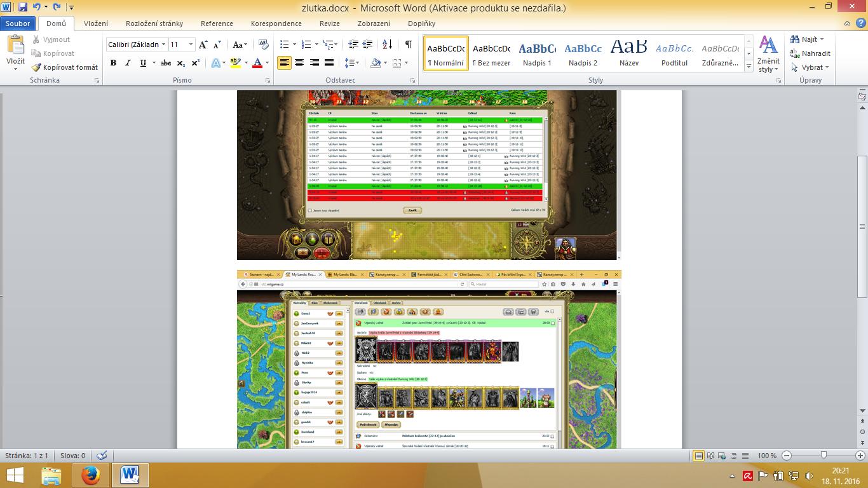Click the strikethrough icon
This screenshot has width=868, height=488.
(166, 63)
